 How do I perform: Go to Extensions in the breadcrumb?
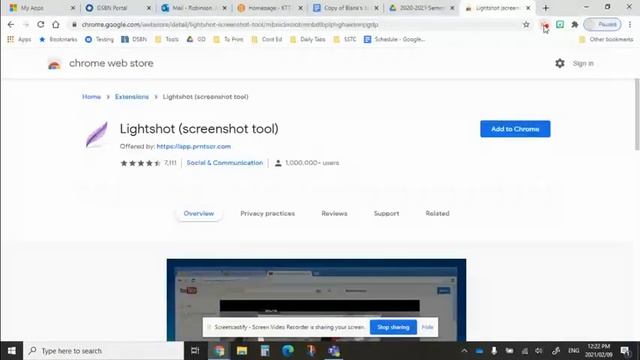click(132, 97)
